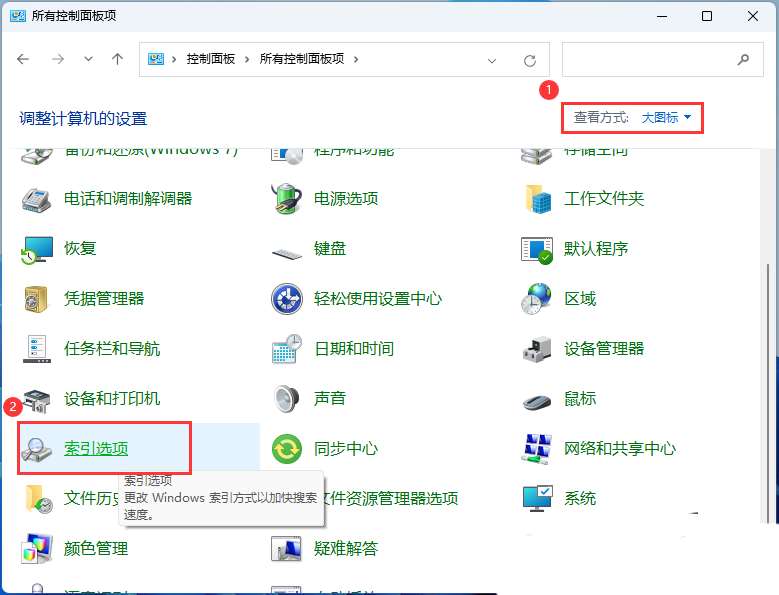
Task: Expand chevron before 控制面板 breadcrumb
Action: click(x=174, y=60)
